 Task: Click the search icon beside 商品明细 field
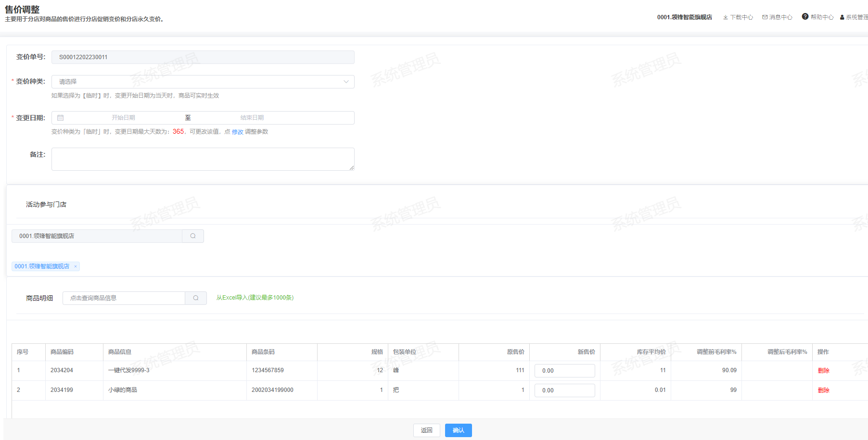pos(196,298)
